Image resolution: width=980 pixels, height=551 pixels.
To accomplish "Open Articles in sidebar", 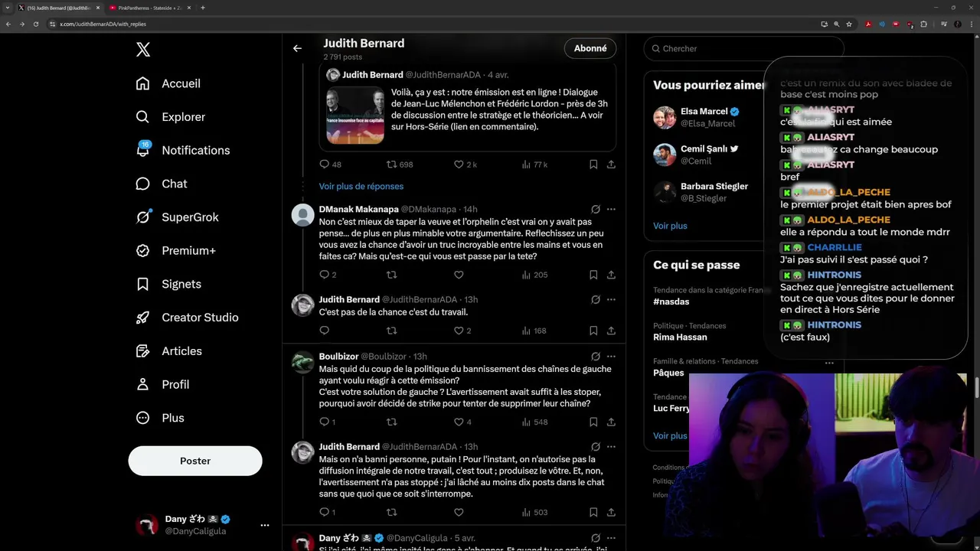I will coord(168,351).
